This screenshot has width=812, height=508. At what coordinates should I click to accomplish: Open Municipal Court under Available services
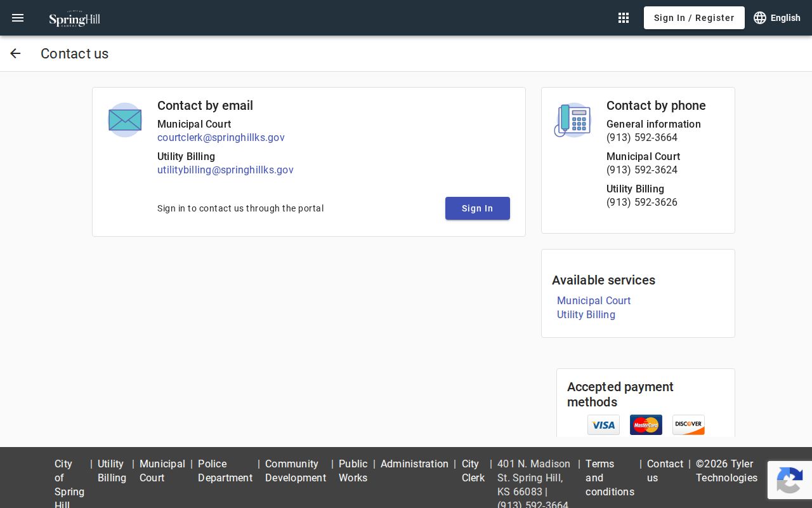pos(594,300)
